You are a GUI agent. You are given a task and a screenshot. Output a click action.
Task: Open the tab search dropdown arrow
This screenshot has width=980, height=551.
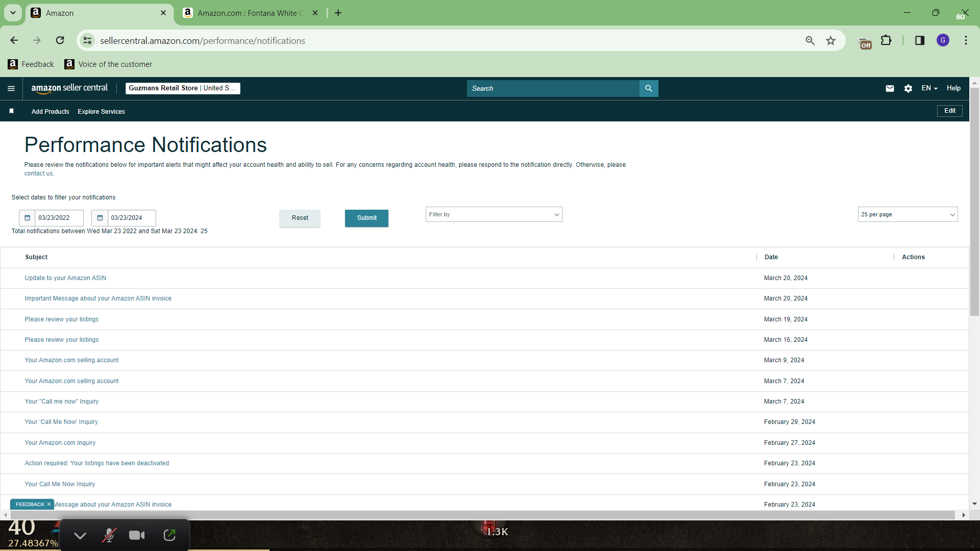[13, 13]
